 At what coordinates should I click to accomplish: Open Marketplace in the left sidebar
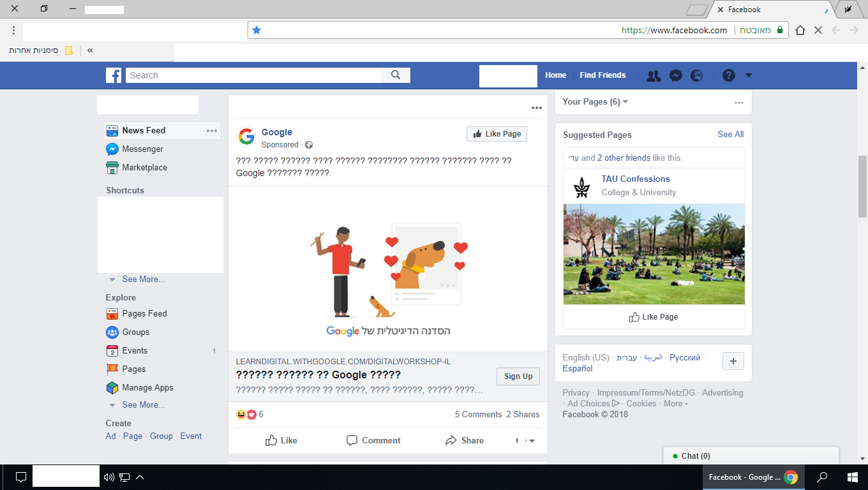pos(137,167)
